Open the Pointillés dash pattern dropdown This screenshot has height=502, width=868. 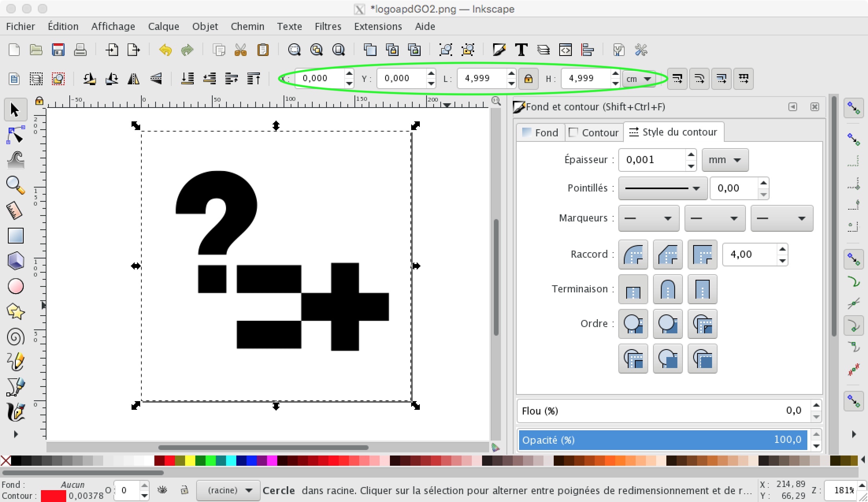(x=663, y=188)
